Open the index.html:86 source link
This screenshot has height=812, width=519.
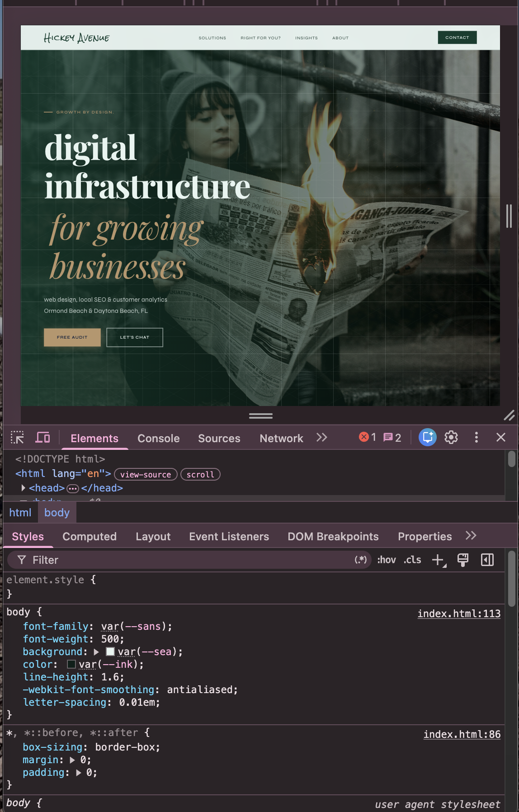coord(462,734)
